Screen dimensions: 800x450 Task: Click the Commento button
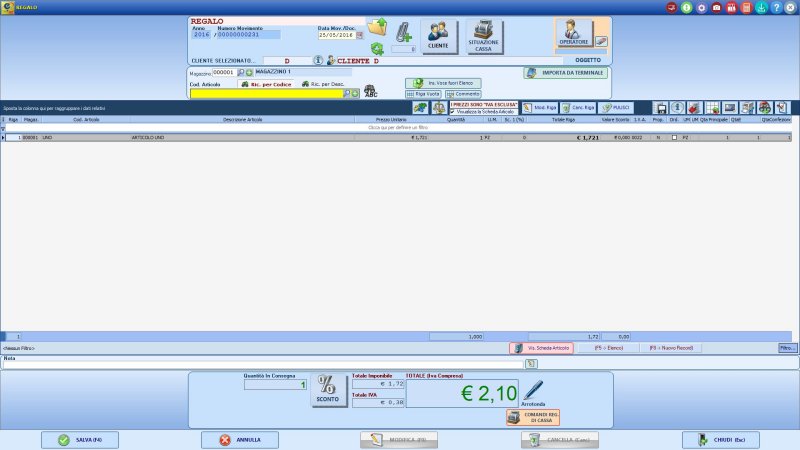point(463,94)
